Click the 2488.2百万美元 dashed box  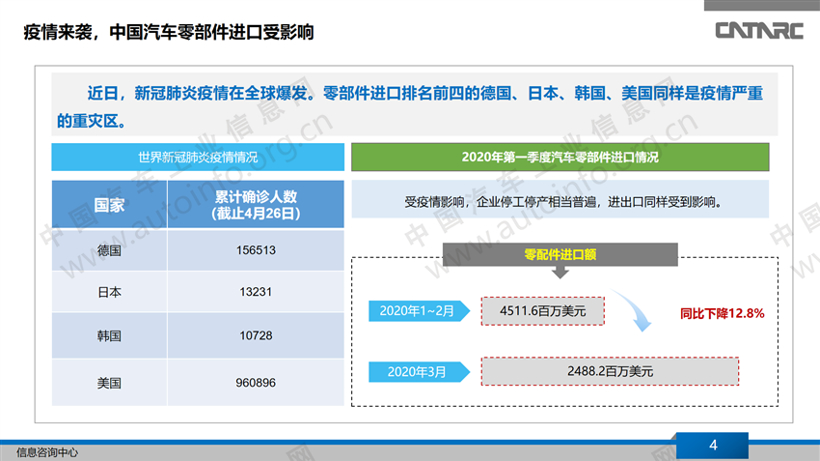point(610,371)
